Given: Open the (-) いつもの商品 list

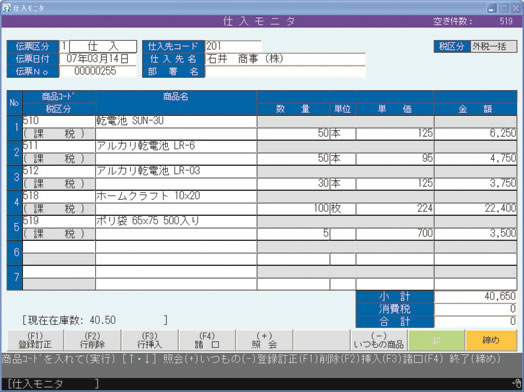Looking at the screenshot, I should 379,340.
